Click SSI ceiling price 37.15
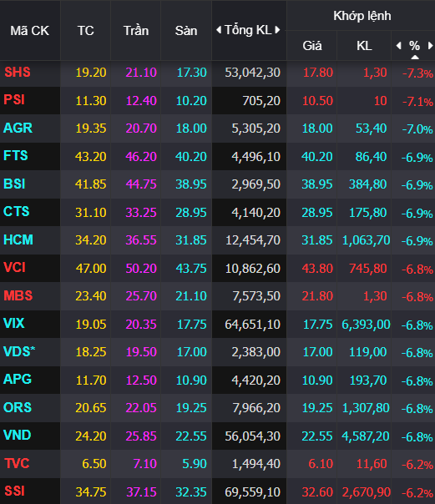 (x=141, y=492)
